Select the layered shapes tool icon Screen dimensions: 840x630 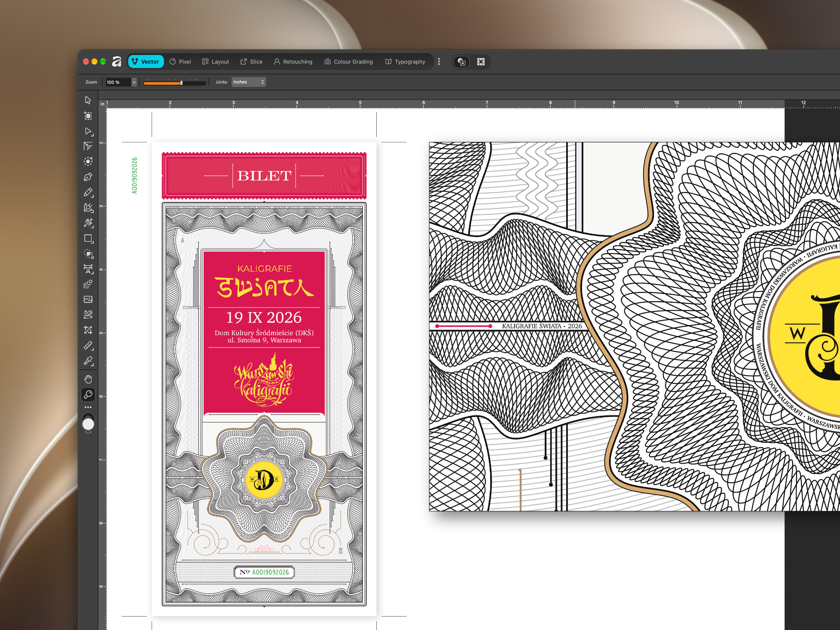[88, 284]
